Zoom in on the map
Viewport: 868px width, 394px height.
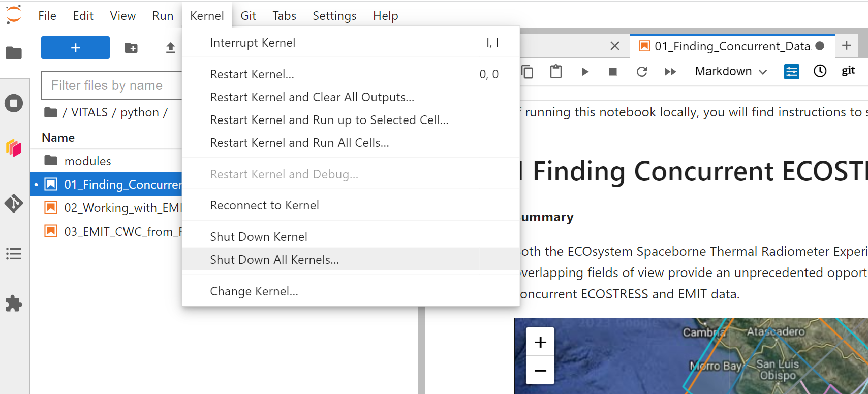tap(540, 342)
